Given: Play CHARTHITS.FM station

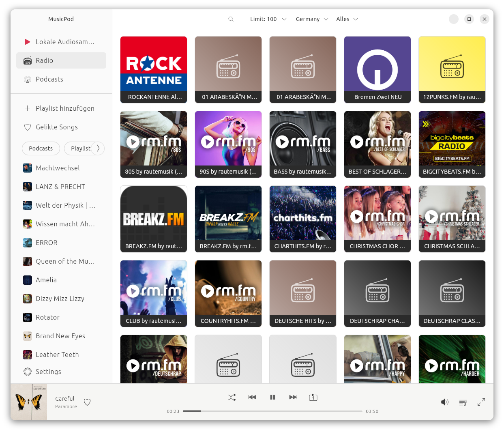Looking at the screenshot, I should (x=303, y=219).
